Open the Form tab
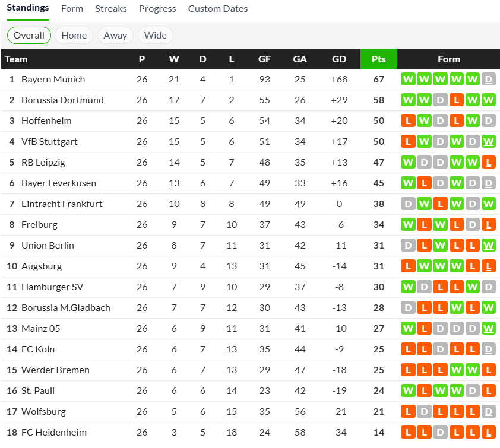The height and width of the screenshot is (448, 500). click(72, 9)
